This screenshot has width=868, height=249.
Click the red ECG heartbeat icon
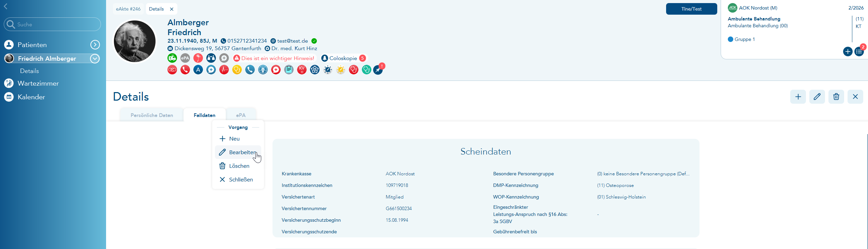click(x=224, y=70)
